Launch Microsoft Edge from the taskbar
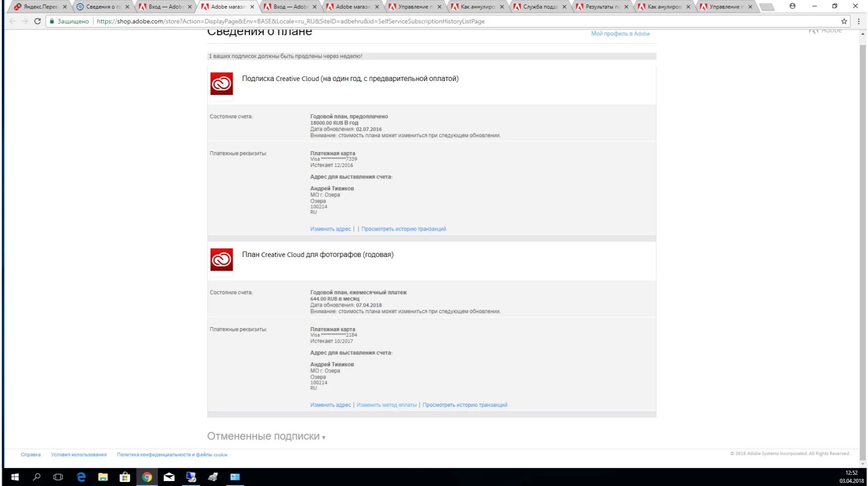The image size is (868, 486). pyautogui.click(x=81, y=477)
